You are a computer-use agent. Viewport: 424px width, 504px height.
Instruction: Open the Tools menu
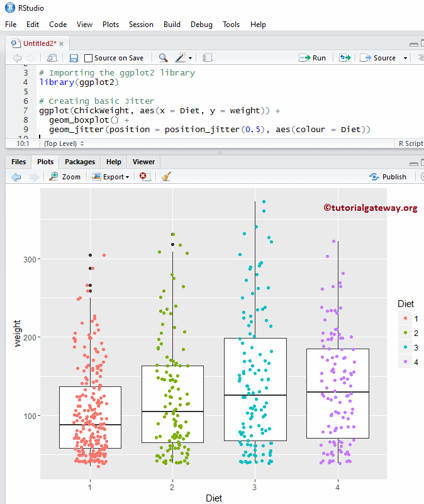[x=231, y=25]
